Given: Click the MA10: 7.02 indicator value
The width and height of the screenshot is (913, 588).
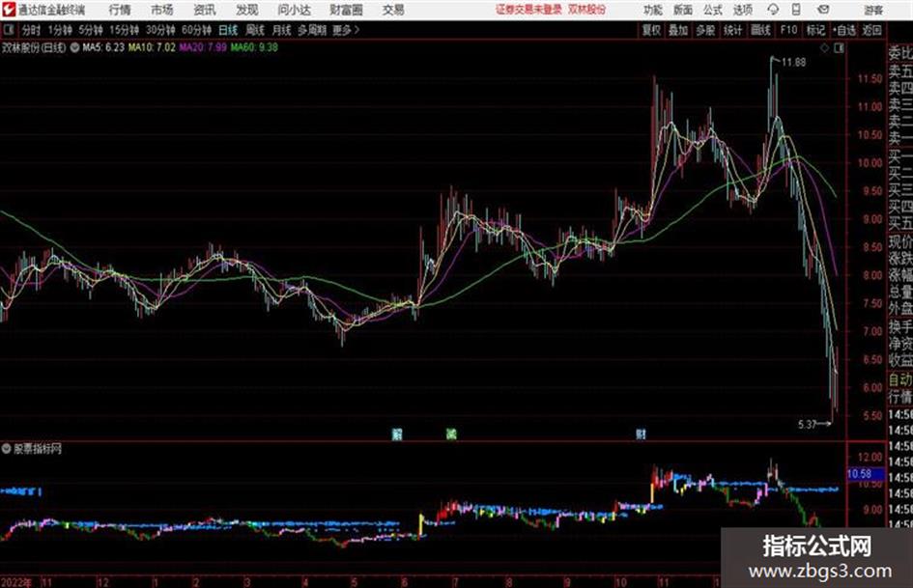Looking at the screenshot, I should [x=152, y=47].
